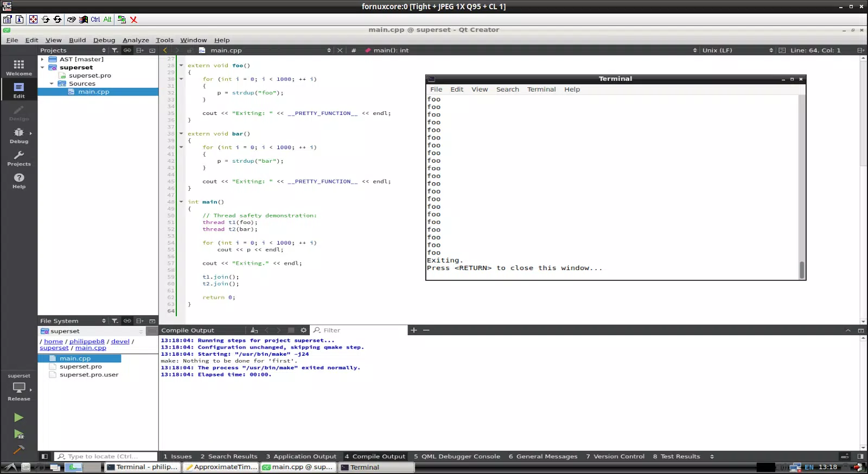Toggle VNC Ctrl key button
The height and width of the screenshot is (474, 868).
point(95,20)
